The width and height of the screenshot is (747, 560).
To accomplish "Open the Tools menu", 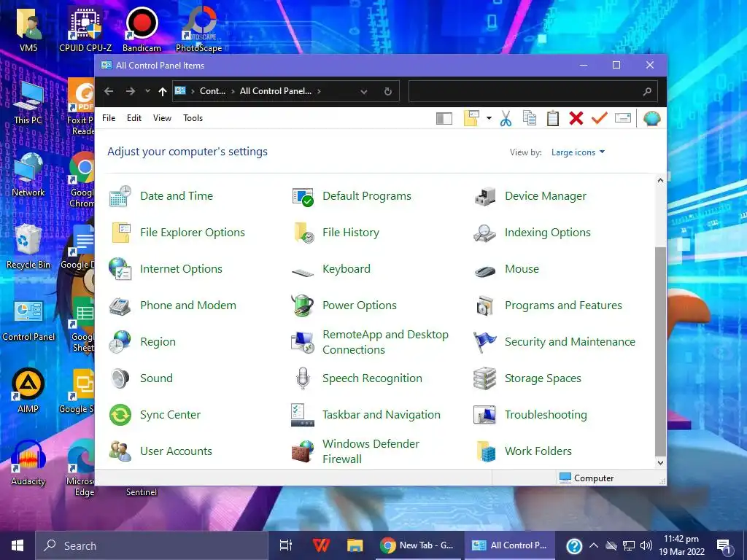I will point(193,118).
